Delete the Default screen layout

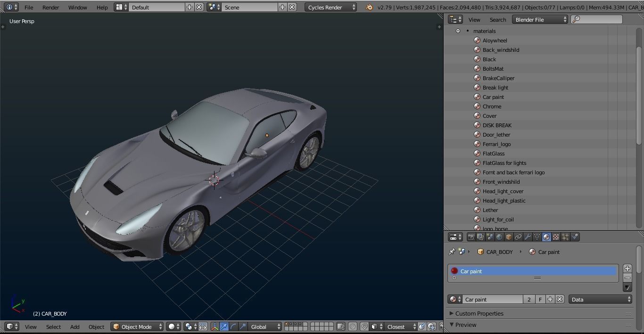[x=199, y=7]
